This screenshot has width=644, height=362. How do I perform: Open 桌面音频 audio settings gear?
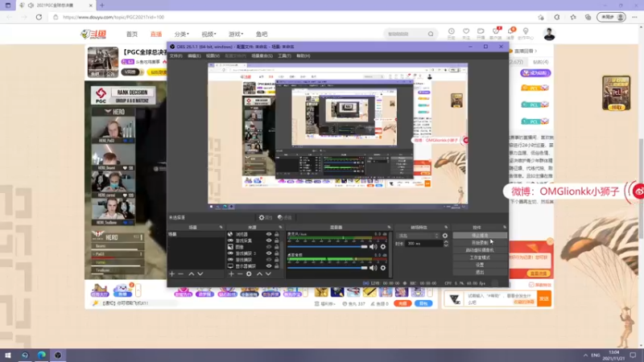pyautogui.click(x=383, y=268)
